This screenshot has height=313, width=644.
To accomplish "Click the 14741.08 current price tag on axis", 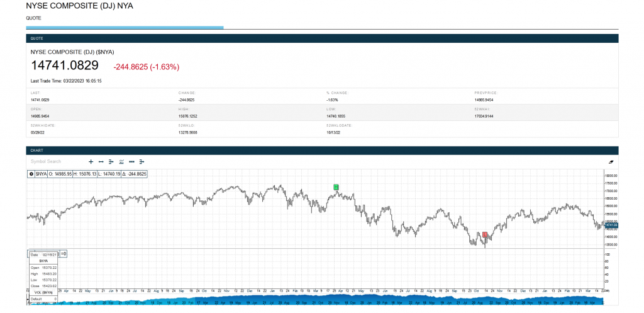I will (611, 225).
